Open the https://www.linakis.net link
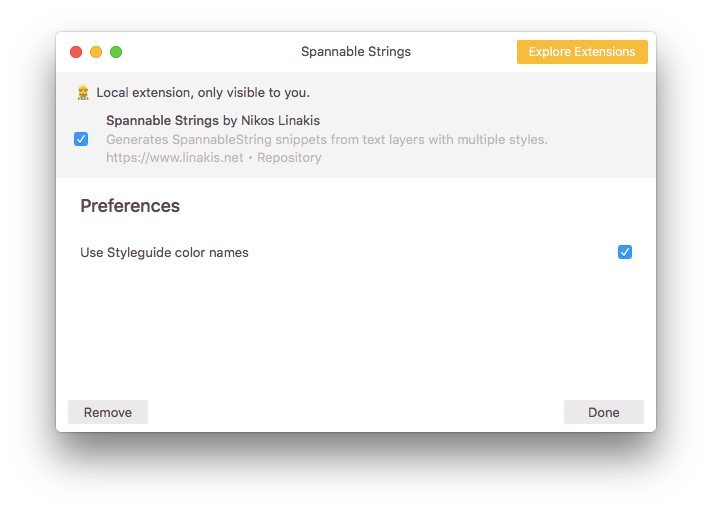The width and height of the screenshot is (712, 512). pyautogui.click(x=175, y=158)
